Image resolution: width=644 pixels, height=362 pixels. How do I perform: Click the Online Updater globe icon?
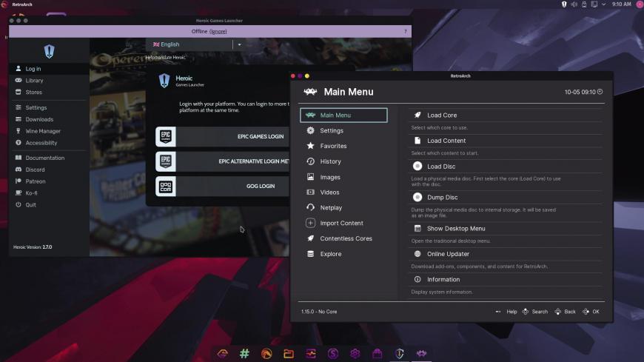(x=417, y=254)
